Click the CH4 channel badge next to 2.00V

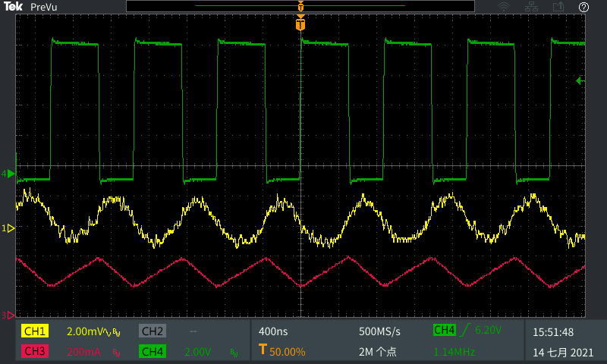pyautogui.click(x=152, y=351)
